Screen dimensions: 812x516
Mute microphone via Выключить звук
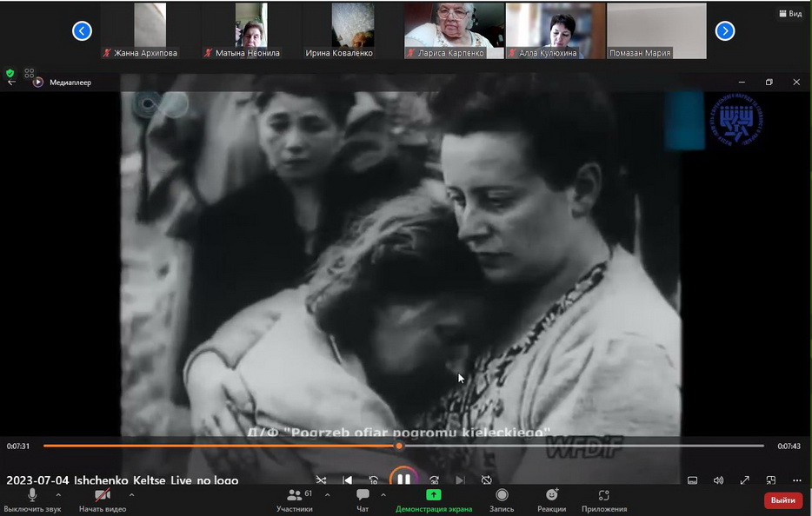[32, 500]
